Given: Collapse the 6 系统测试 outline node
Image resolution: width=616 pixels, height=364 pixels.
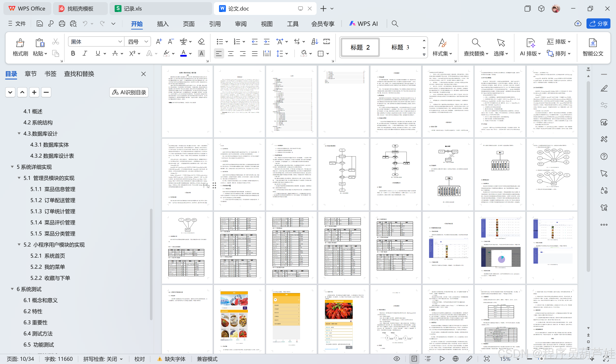Looking at the screenshot, I should 12,289.
